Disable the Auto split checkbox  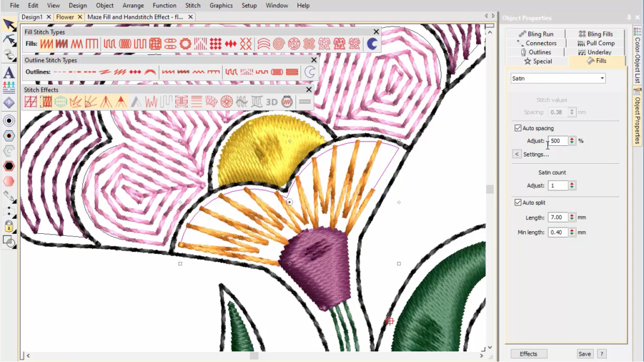(x=518, y=202)
